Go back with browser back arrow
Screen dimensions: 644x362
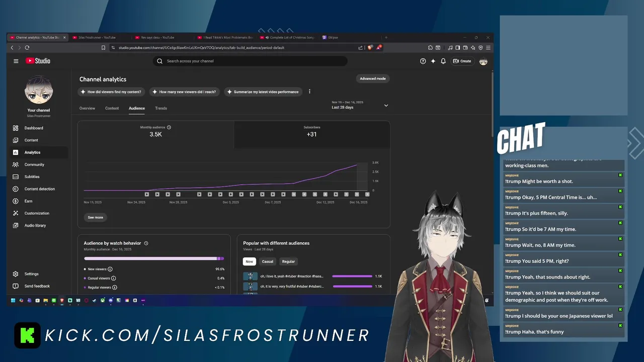[12, 48]
